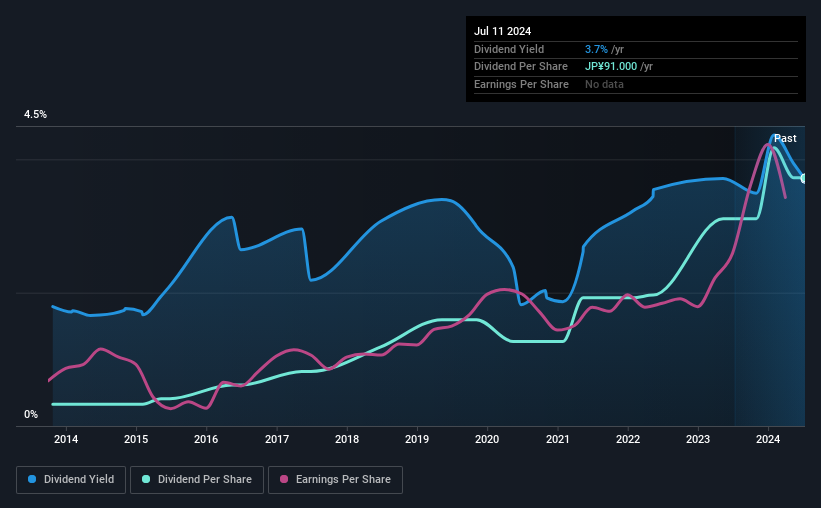This screenshot has height=508, width=821.
Task: Click the 2022 label on the x-axis
Action: pyautogui.click(x=628, y=439)
